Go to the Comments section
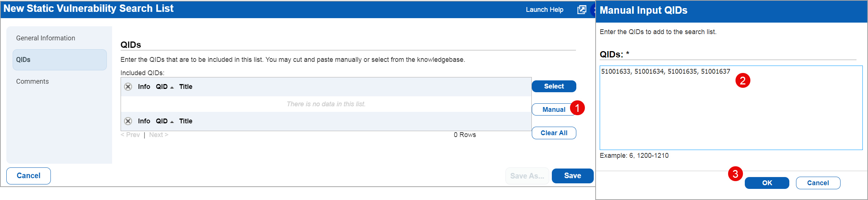 (32, 81)
